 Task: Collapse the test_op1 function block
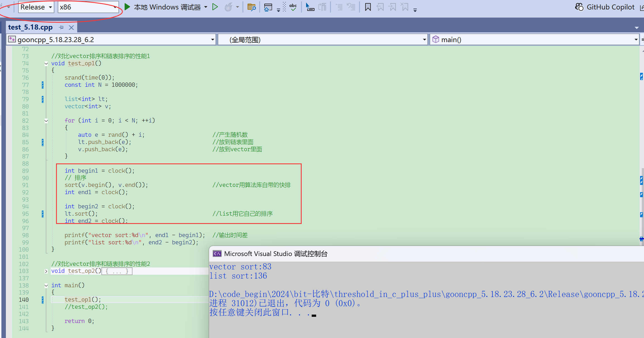tap(46, 64)
